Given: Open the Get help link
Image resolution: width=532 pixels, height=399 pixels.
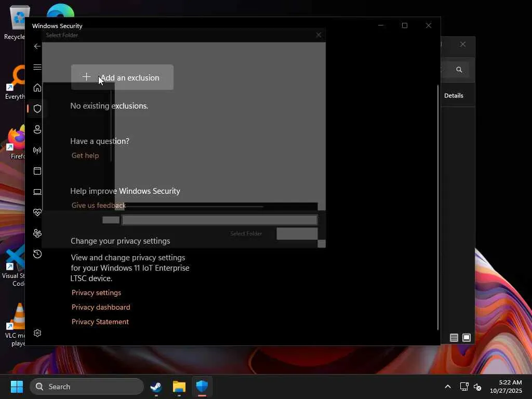Looking at the screenshot, I should pos(85,155).
